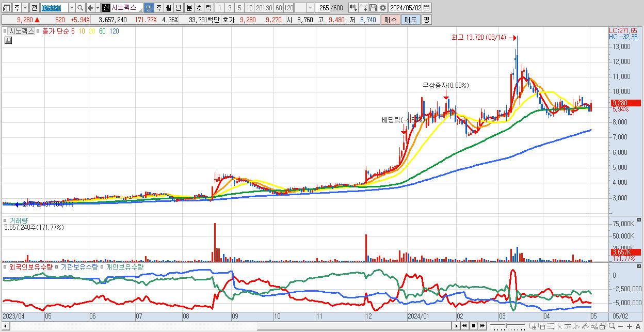Select the 분 minute period button
Screen dimensions: 644x332
(x=189, y=8)
